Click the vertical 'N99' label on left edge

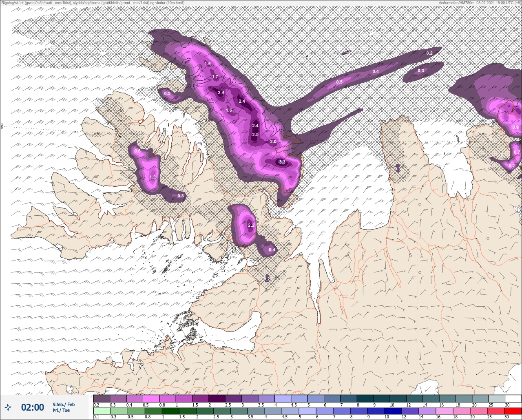(2, 127)
